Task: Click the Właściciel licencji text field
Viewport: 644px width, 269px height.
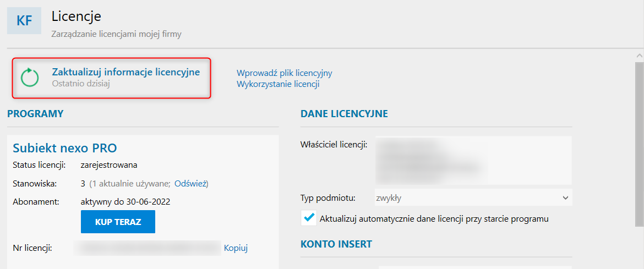Action: (x=473, y=160)
